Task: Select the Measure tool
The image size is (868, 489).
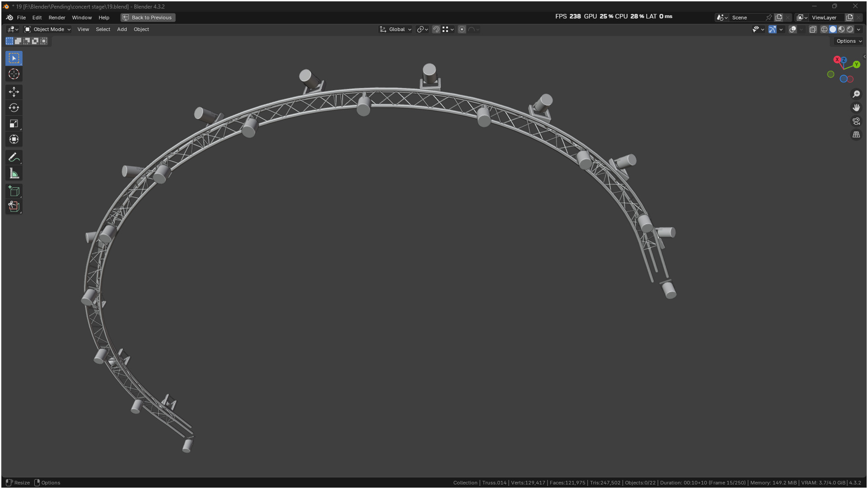Action: pos(14,173)
